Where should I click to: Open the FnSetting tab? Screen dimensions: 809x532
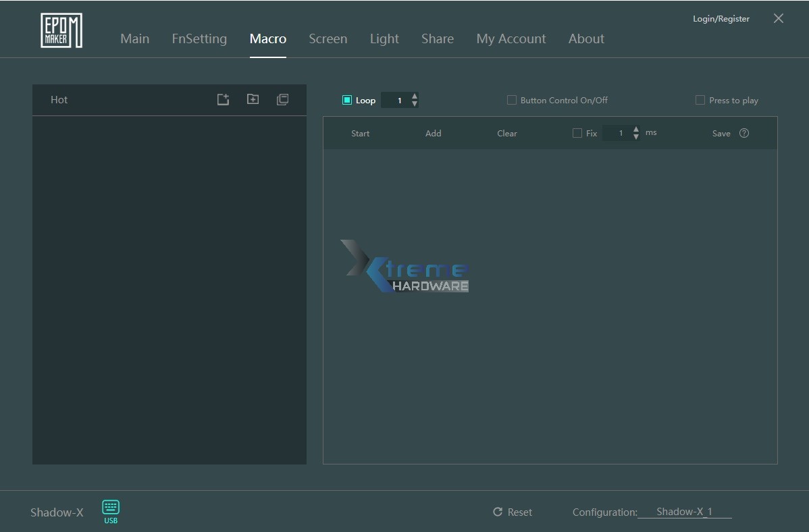(x=199, y=39)
